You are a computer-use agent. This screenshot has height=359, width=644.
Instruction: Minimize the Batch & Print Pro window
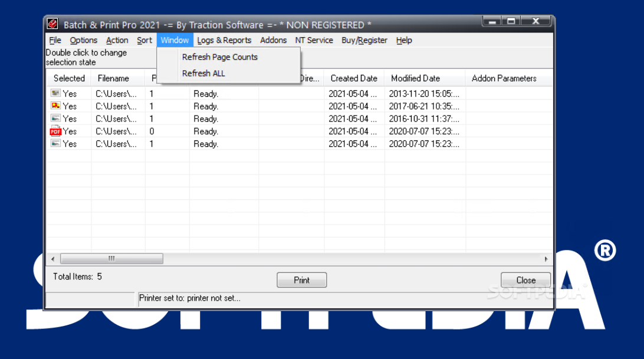click(492, 21)
